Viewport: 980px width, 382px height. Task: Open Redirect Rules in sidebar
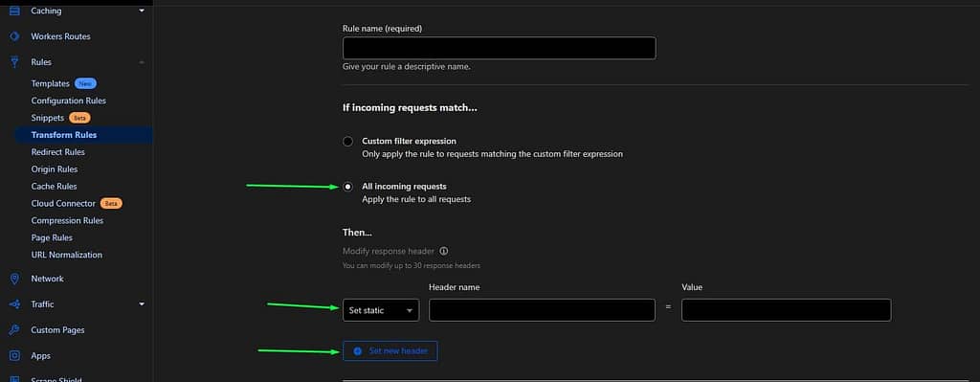coord(58,152)
